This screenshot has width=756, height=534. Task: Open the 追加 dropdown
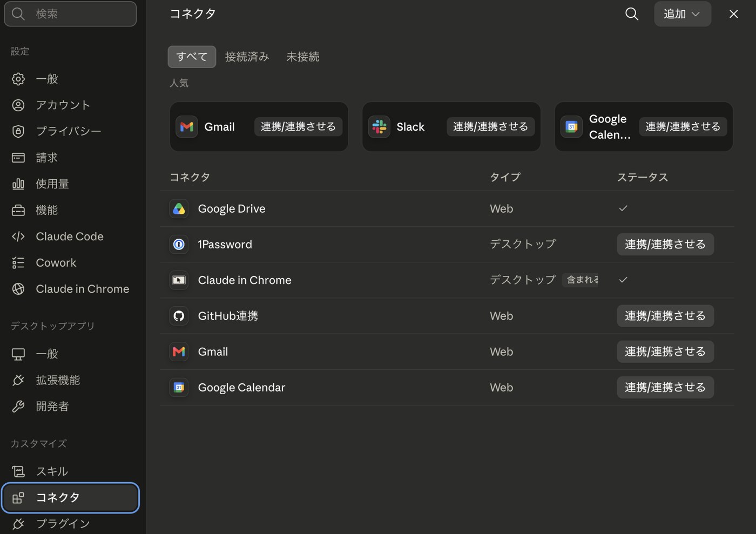coord(683,14)
